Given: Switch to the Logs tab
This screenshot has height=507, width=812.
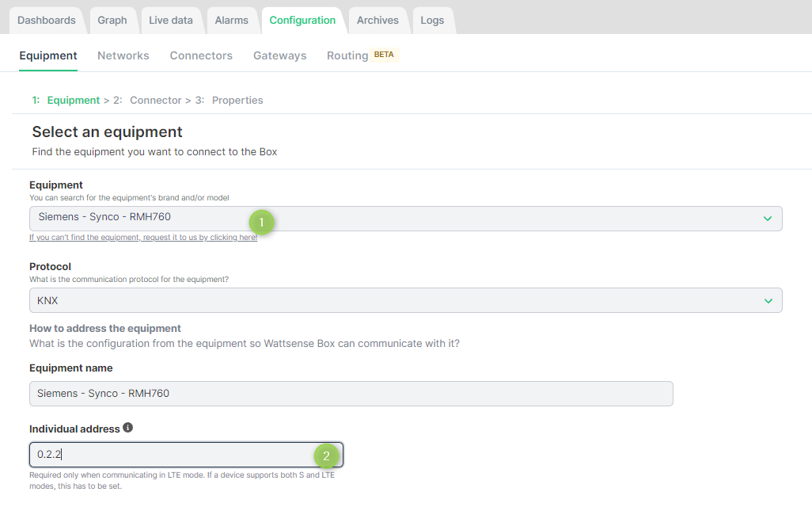Looking at the screenshot, I should pos(432,21).
